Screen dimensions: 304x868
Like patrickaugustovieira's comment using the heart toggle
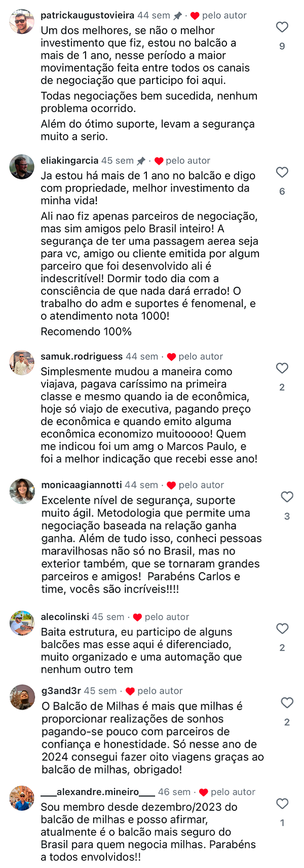[282, 28]
